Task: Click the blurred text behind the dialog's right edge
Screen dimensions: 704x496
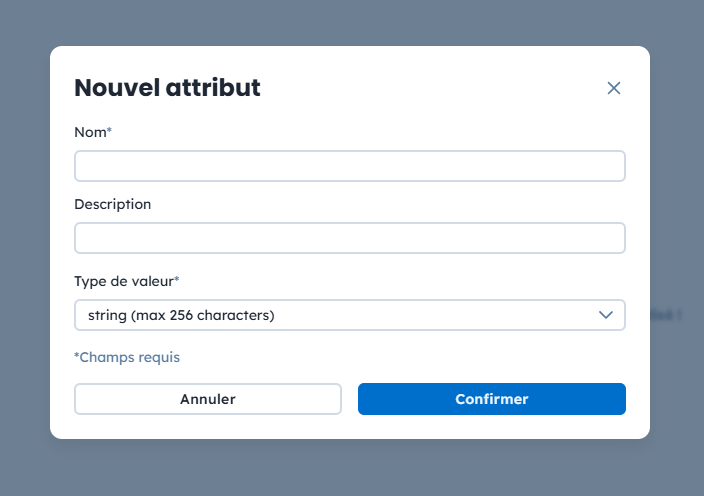Action: [667, 315]
